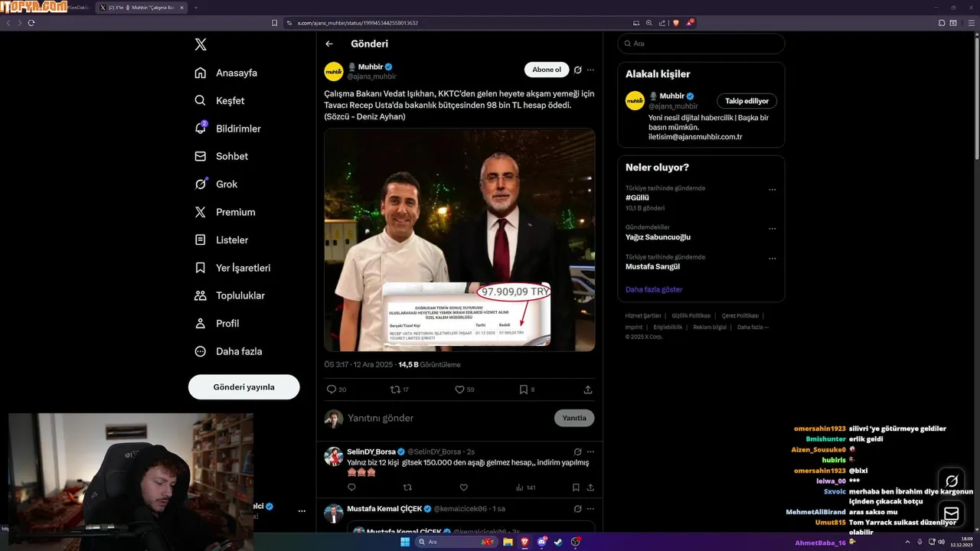Click the Abone ol button

tap(547, 70)
